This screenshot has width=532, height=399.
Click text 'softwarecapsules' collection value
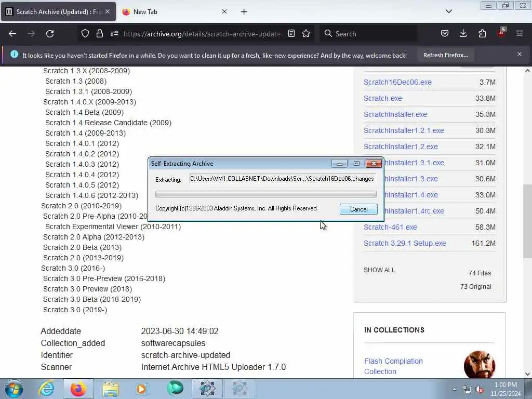point(173,343)
